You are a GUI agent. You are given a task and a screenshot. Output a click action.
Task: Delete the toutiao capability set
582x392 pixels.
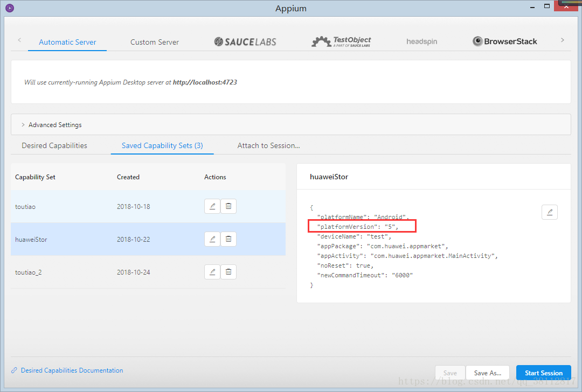pos(228,206)
